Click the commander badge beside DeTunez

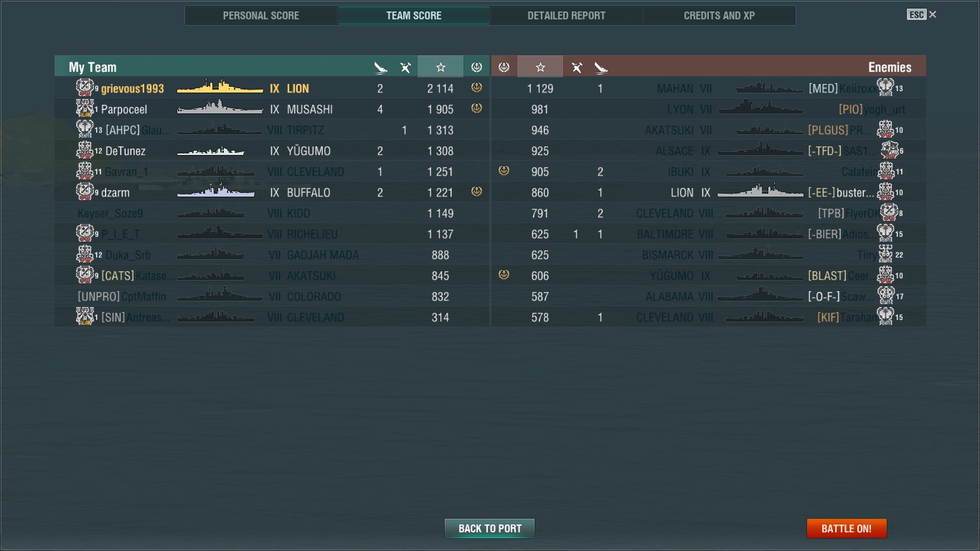[86, 150]
